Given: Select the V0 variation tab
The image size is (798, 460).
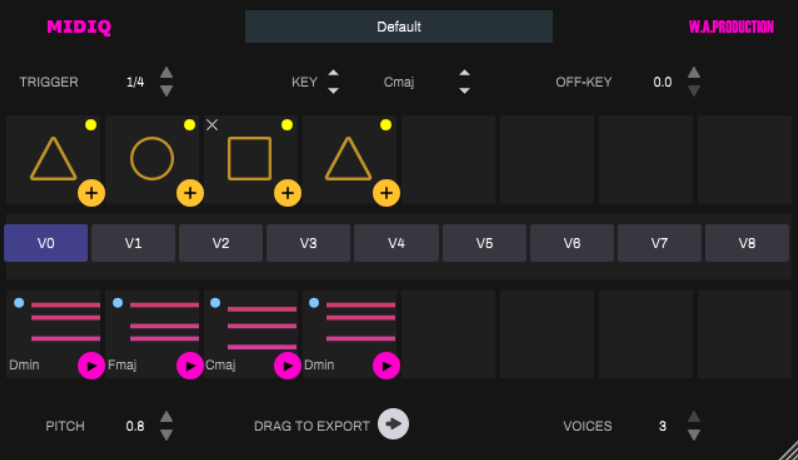Looking at the screenshot, I should point(46,243).
